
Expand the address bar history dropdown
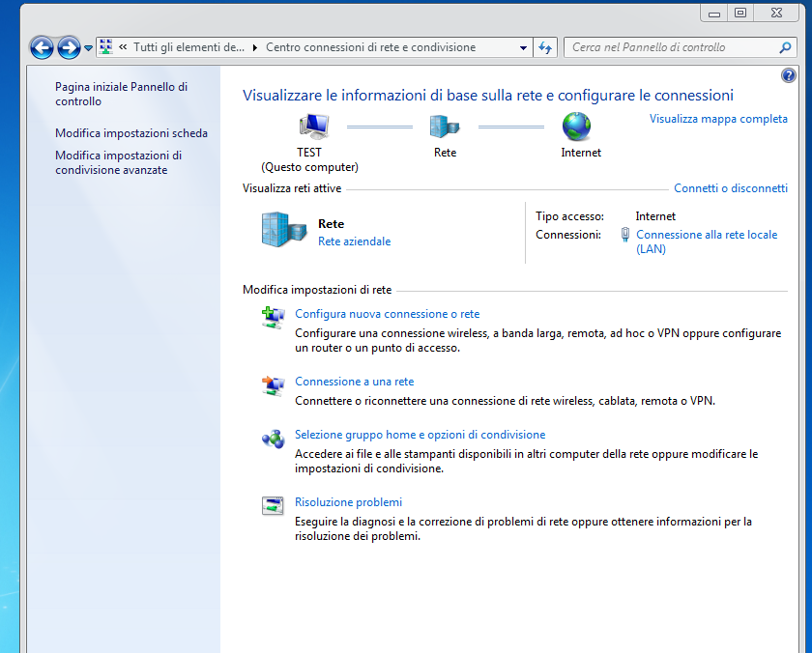(523, 47)
